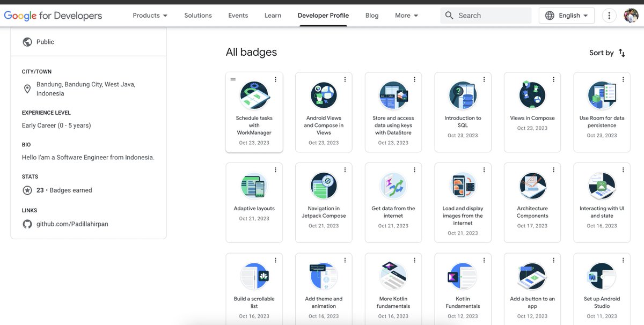
Task: Open the Views in Compose badge icon
Action: click(532, 95)
